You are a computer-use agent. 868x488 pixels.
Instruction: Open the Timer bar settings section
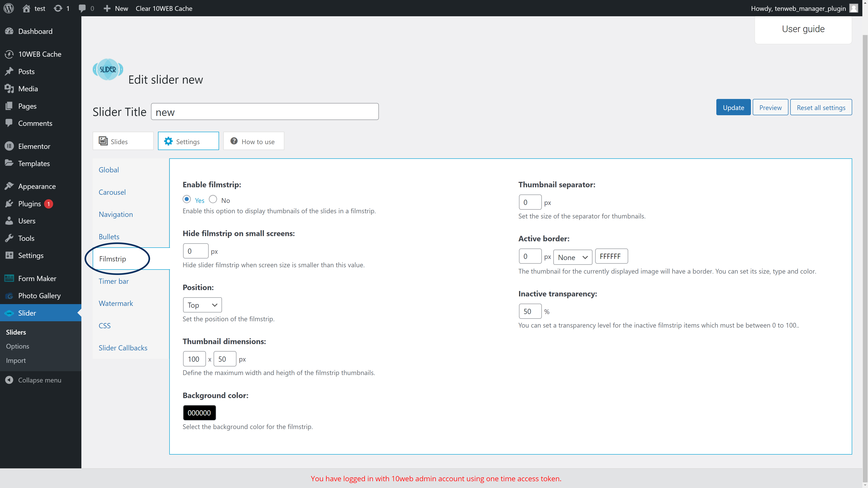click(x=114, y=281)
